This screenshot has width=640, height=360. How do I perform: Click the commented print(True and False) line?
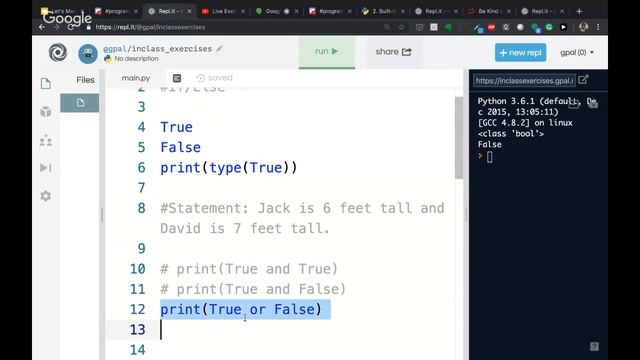[253, 289]
